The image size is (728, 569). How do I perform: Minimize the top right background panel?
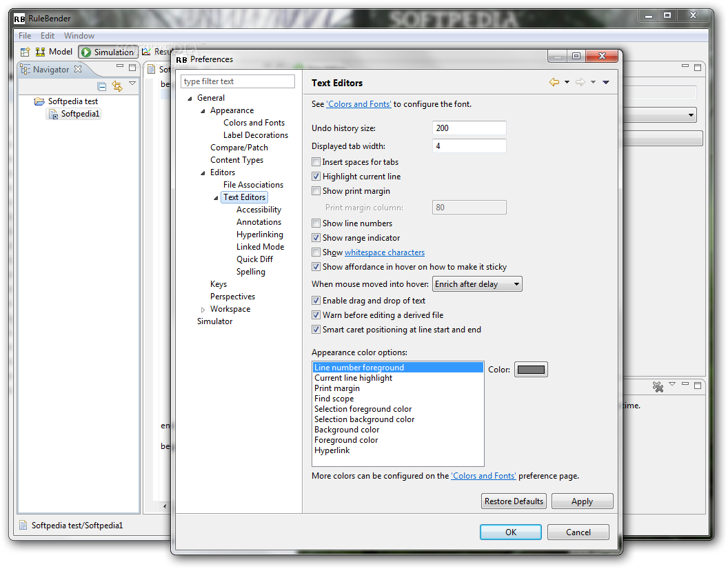pos(685,66)
